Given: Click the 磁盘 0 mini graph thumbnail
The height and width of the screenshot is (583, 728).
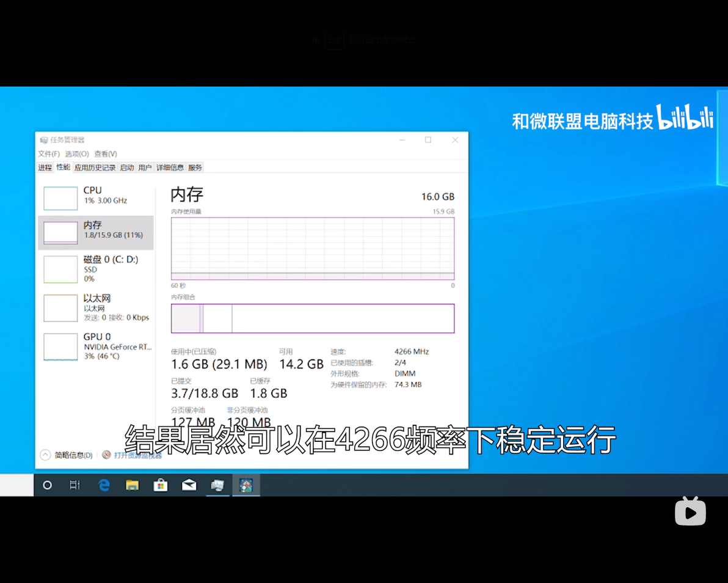Looking at the screenshot, I should pos(60,269).
